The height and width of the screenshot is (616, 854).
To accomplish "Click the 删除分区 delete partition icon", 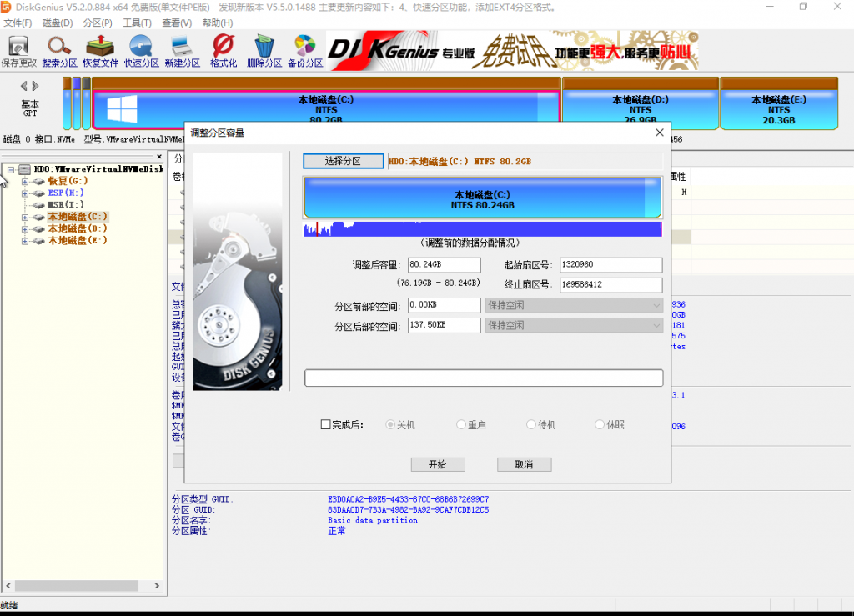I will click(264, 50).
